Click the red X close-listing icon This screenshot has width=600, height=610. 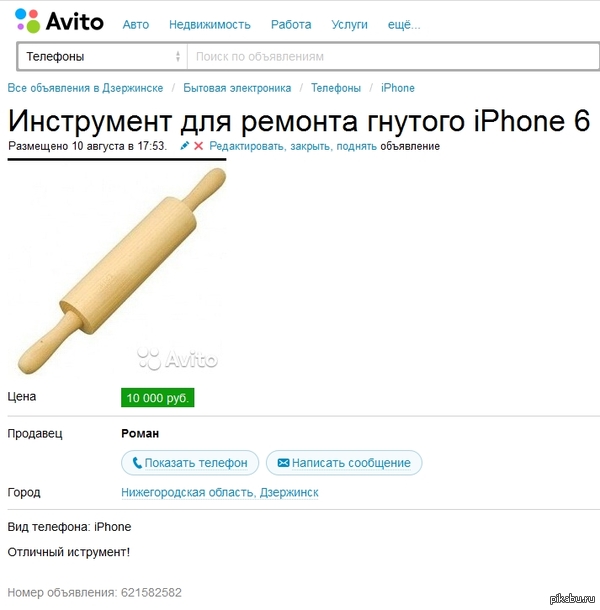pos(198,146)
